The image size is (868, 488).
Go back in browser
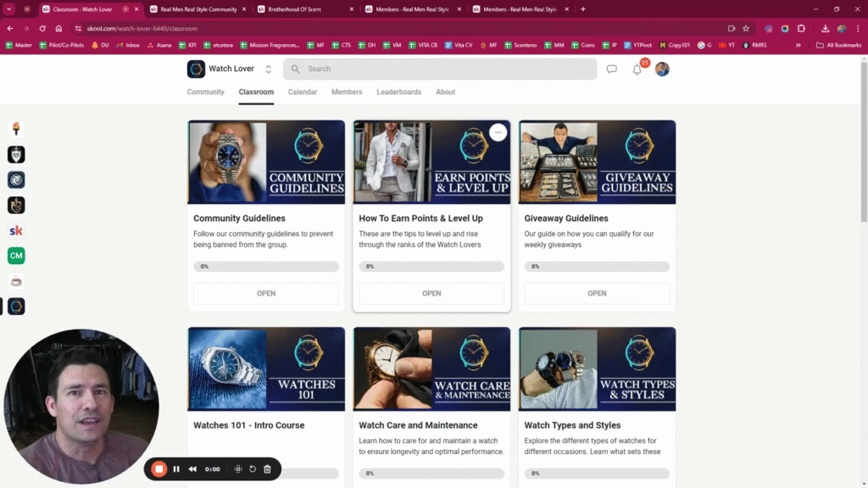[x=10, y=28]
